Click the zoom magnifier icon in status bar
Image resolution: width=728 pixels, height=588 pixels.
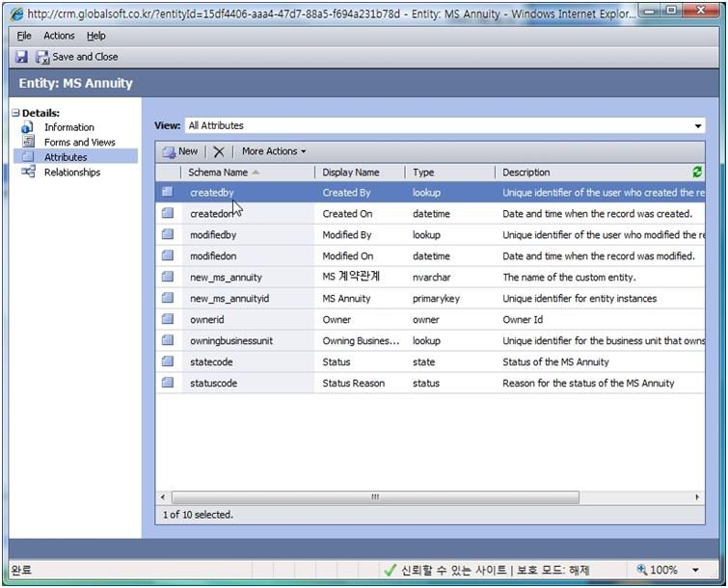tap(641, 569)
